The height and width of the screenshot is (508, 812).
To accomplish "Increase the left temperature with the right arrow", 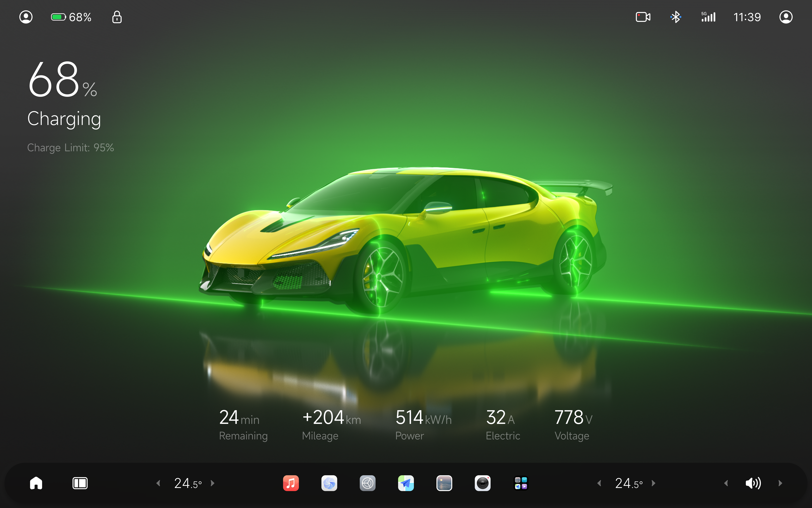I will click(212, 483).
